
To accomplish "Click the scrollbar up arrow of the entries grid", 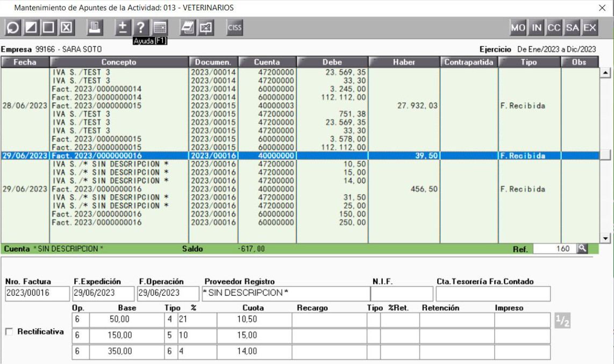I will (605, 73).
